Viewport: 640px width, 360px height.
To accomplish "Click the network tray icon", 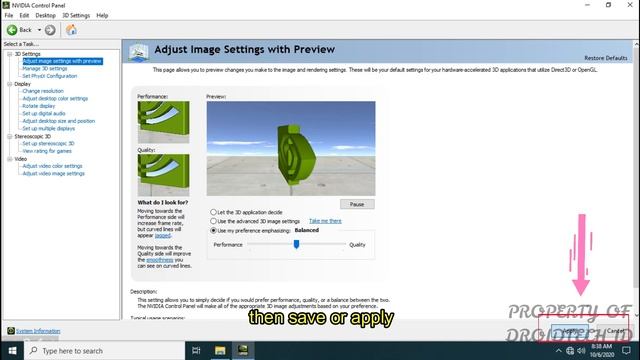I will 570,351.
